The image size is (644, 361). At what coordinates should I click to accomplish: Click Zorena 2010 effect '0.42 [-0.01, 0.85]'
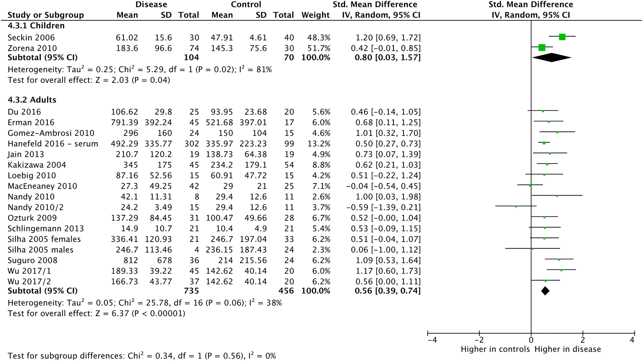pyautogui.click(x=386, y=48)
